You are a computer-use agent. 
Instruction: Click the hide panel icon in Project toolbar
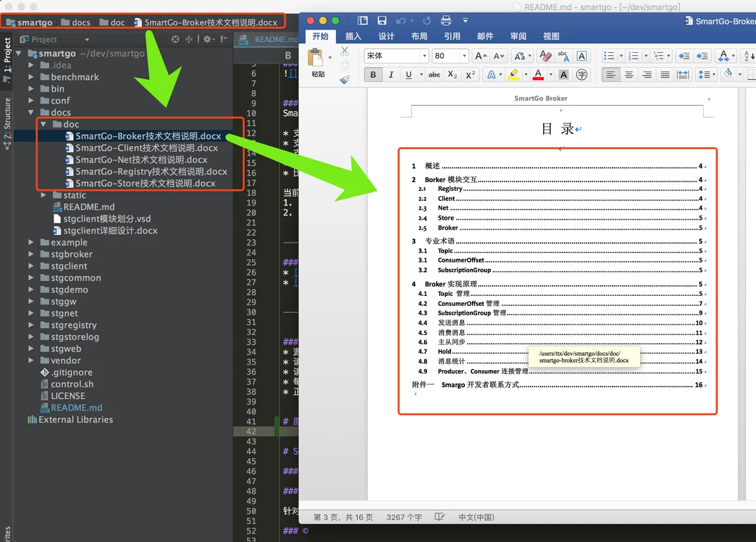223,39
